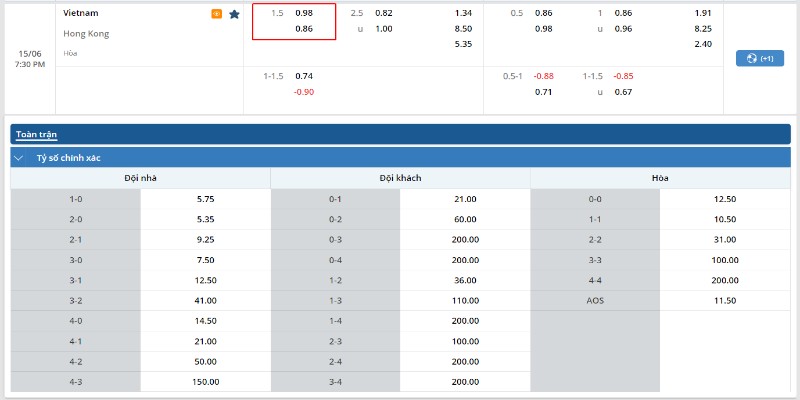Click the orange live stream icon beside Vietnam
Image resolution: width=800 pixels, height=400 pixels.
click(x=216, y=14)
